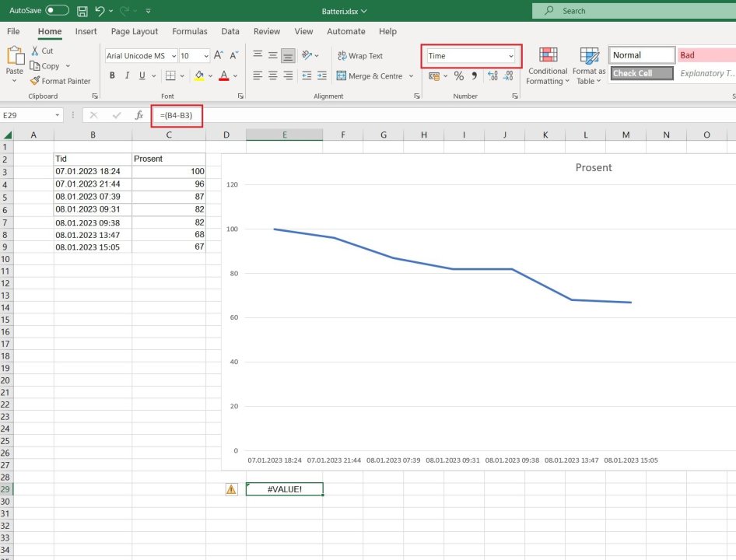Viewport: 736px width, 560px height.
Task: Click the Increase Decimal icon
Action: click(492, 76)
